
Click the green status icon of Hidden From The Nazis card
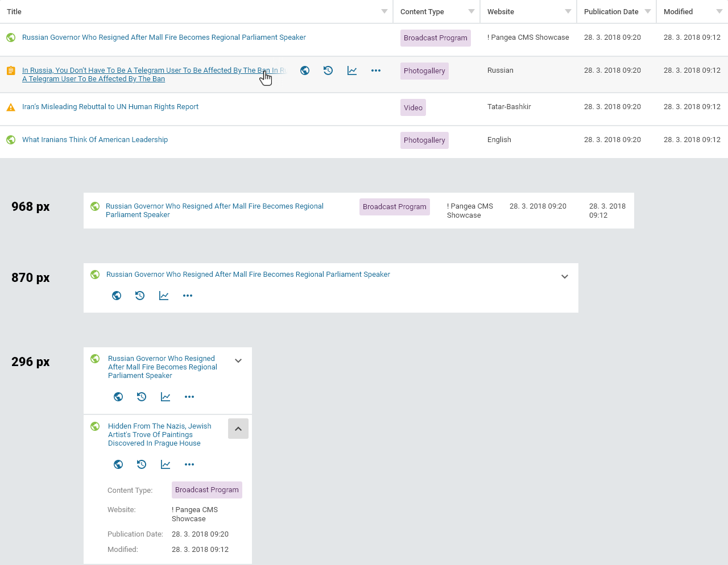95,426
